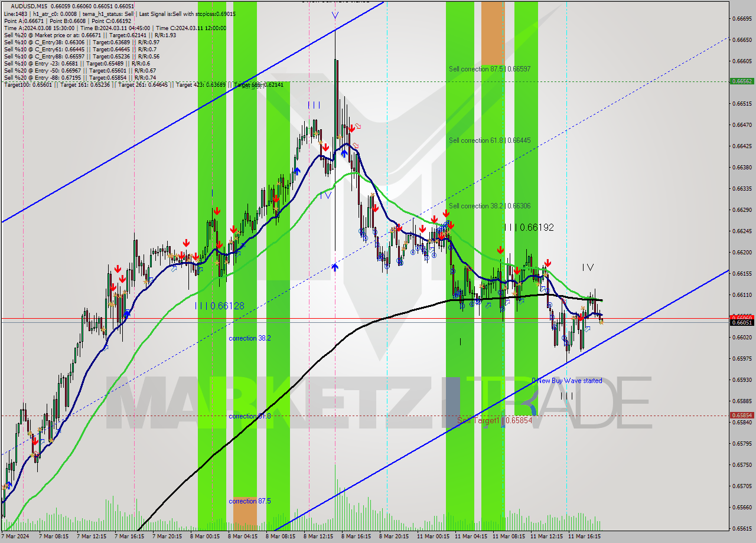Click the '8 Mar 12:15' time axis label
Image resolution: width=756 pixels, height=543 pixels.
click(x=318, y=537)
